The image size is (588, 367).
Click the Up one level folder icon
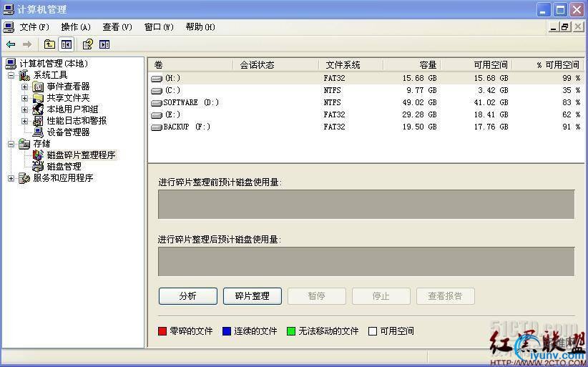49,44
